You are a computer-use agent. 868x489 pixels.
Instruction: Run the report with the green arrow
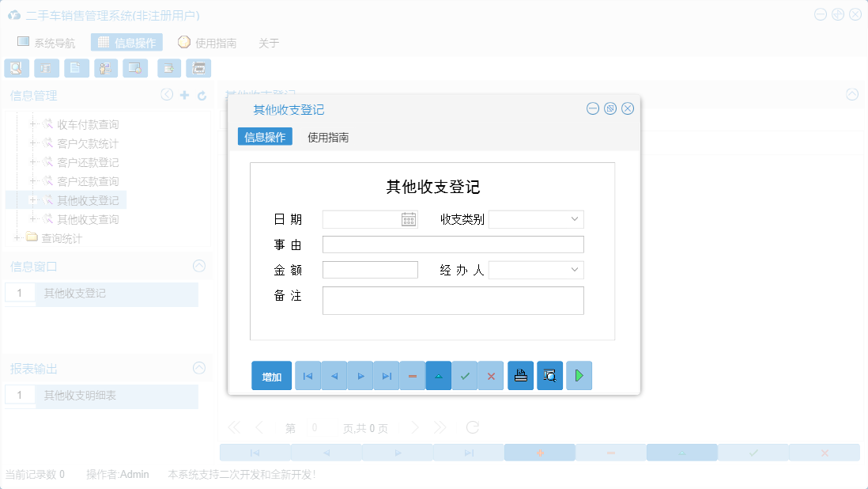coord(579,375)
